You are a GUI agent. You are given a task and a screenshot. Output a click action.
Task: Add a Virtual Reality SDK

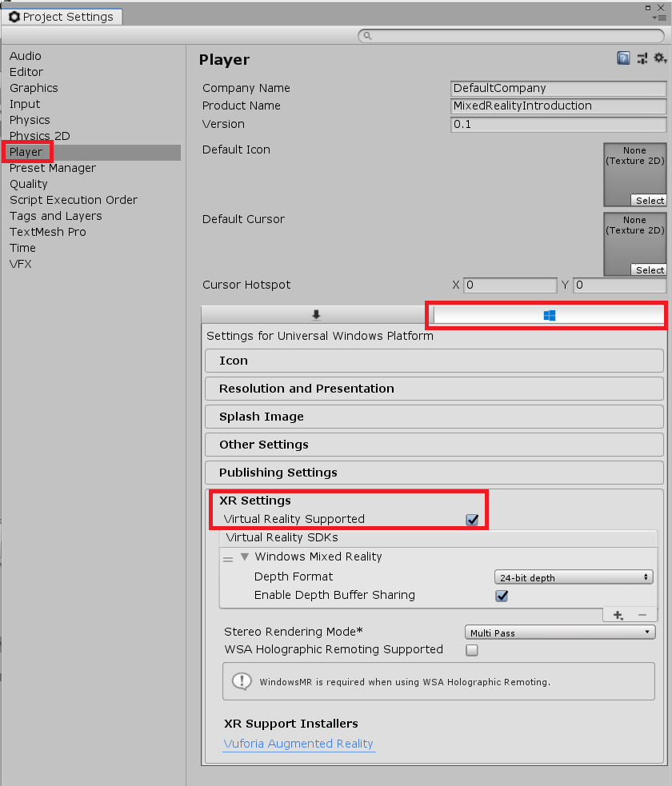point(618,615)
